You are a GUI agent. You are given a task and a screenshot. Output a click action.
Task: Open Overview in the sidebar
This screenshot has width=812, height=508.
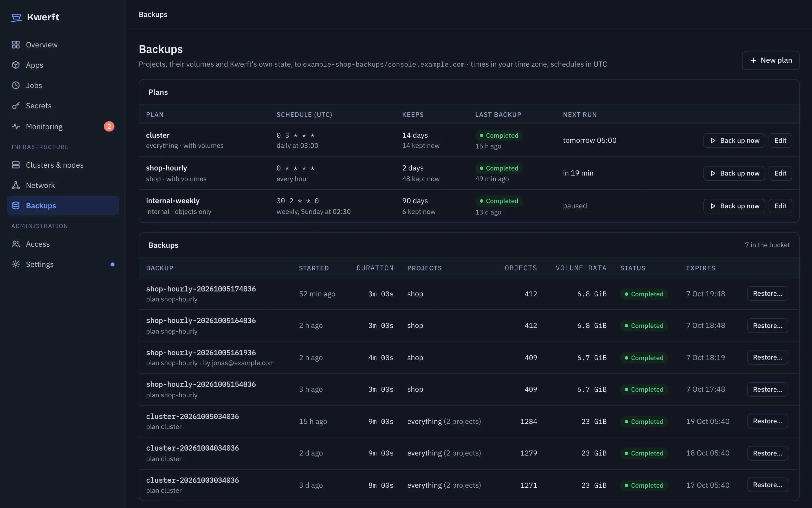pyautogui.click(x=63, y=45)
